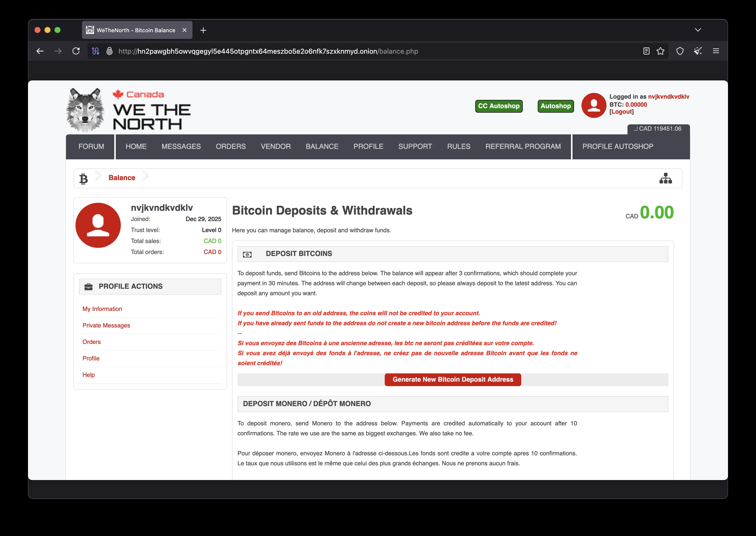Open the browser hamburger menu
The image size is (756, 536).
coord(716,51)
